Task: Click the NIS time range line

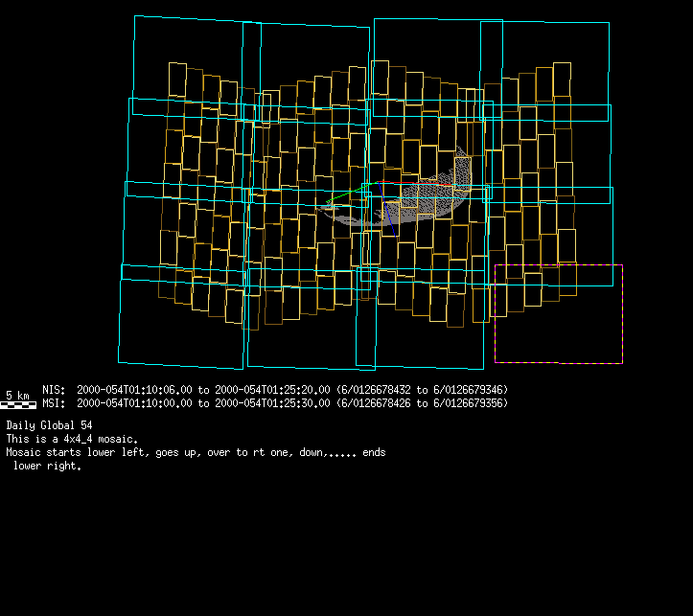Action: 275,390
